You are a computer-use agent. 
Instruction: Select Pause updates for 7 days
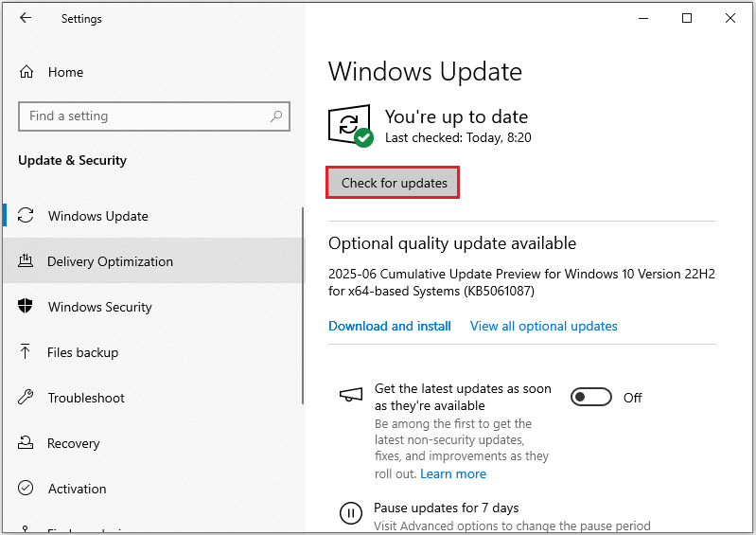pos(446,508)
